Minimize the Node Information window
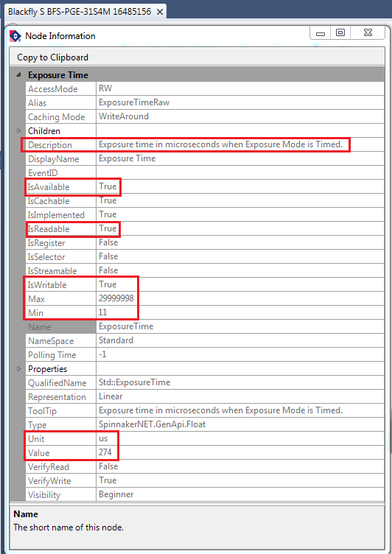 (x=321, y=34)
